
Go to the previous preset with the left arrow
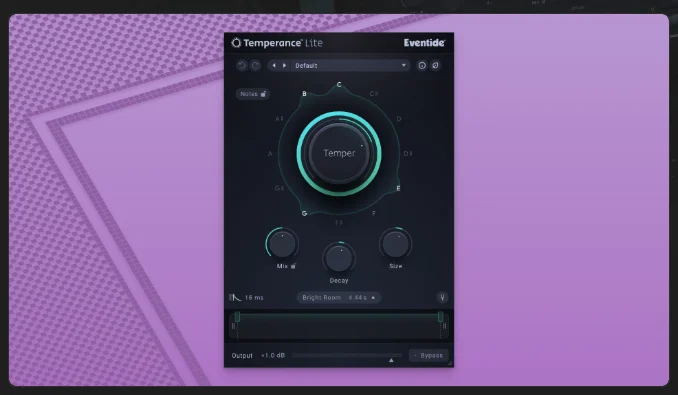[274, 65]
